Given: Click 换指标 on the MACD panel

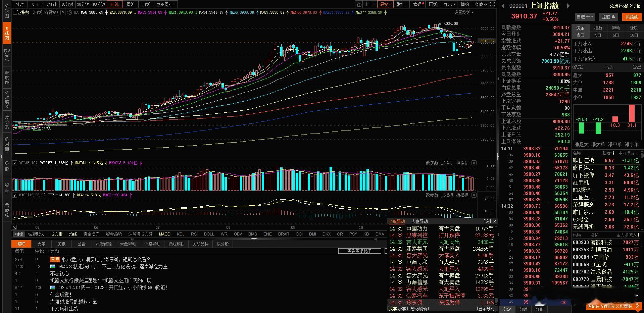Looking at the screenshot, I should click(462, 195).
